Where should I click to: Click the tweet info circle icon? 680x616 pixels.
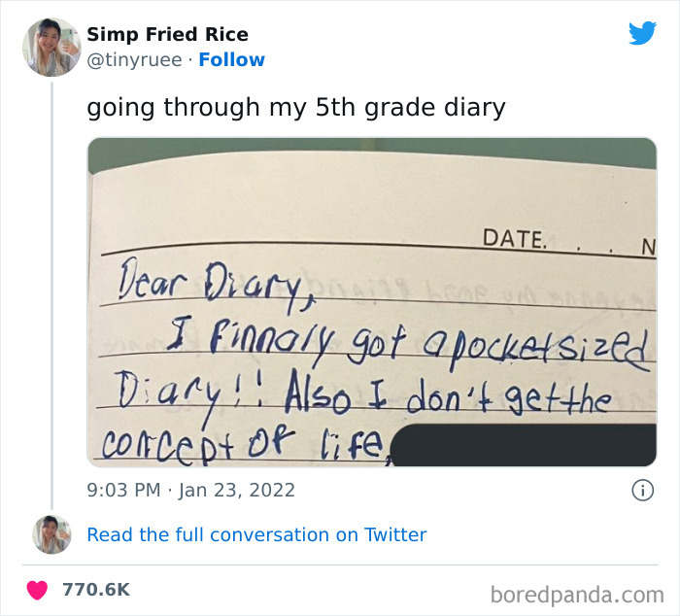click(x=642, y=491)
